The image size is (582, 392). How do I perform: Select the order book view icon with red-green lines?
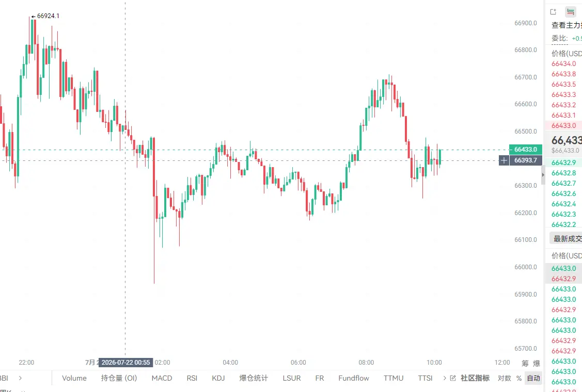pyautogui.click(x=571, y=12)
